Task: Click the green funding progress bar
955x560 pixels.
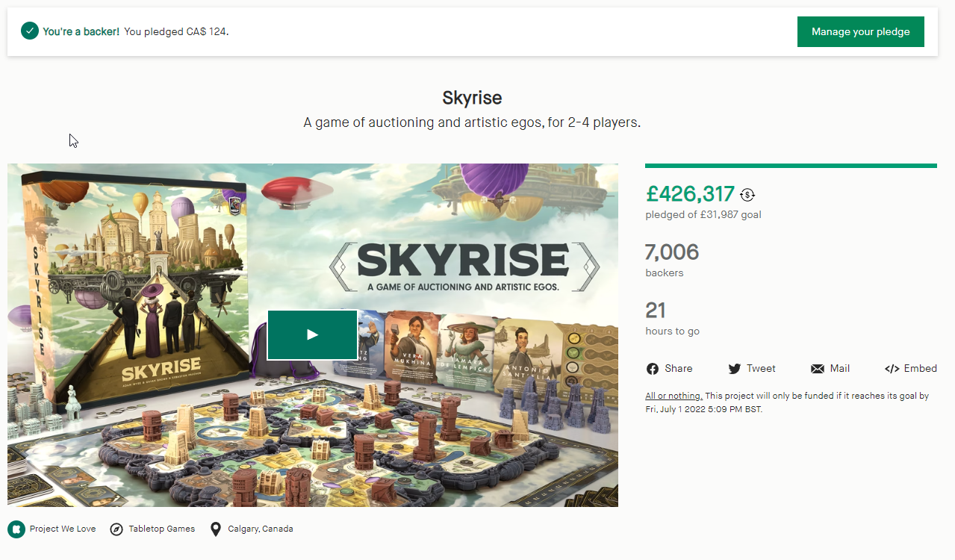Action: (x=791, y=166)
